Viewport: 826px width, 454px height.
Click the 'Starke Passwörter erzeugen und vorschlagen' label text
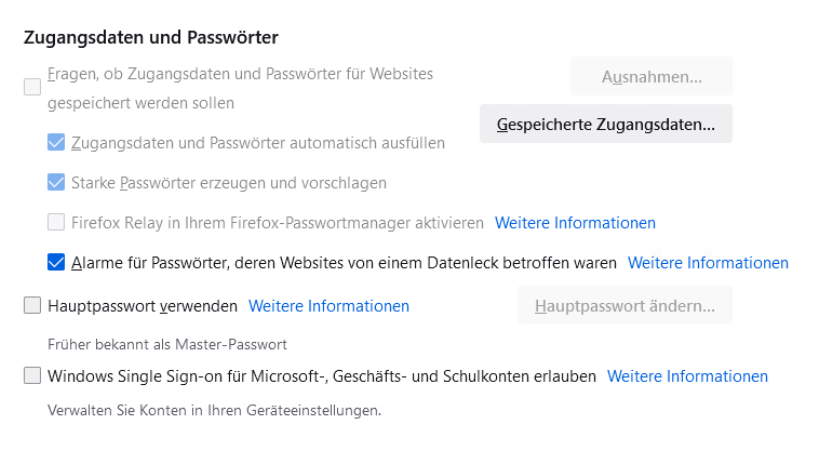(x=228, y=183)
